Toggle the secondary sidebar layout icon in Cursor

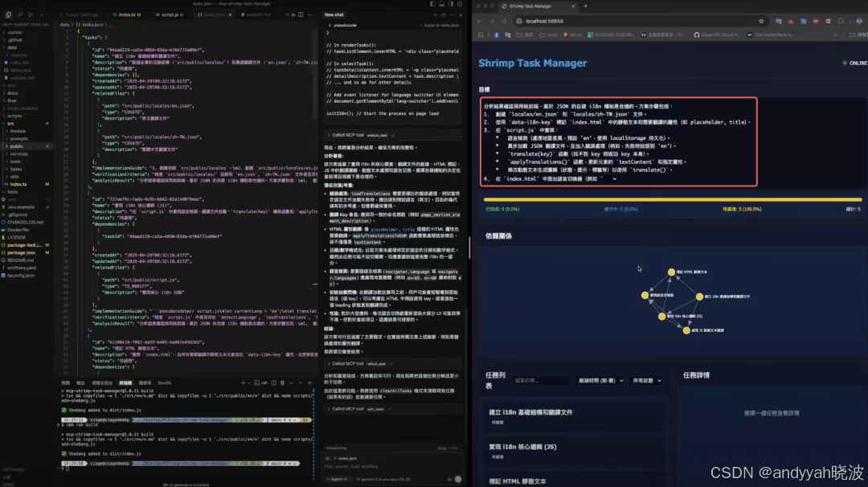pyautogui.click(x=451, y=4)
